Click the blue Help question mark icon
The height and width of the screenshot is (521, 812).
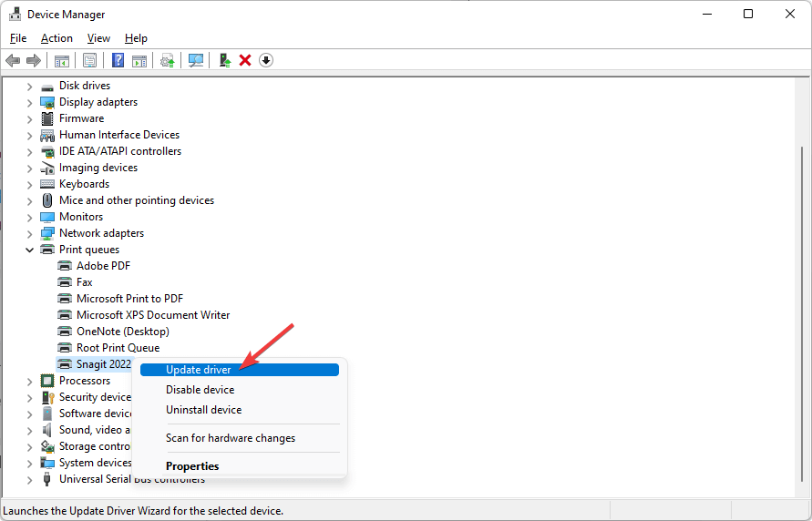[118, 60]
